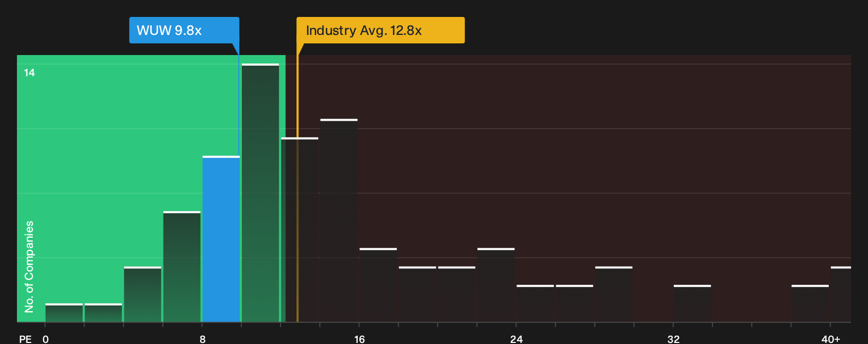Click the PE axis label
The width and height of the screenshot is (868, 344).
(x=25, y=339)
